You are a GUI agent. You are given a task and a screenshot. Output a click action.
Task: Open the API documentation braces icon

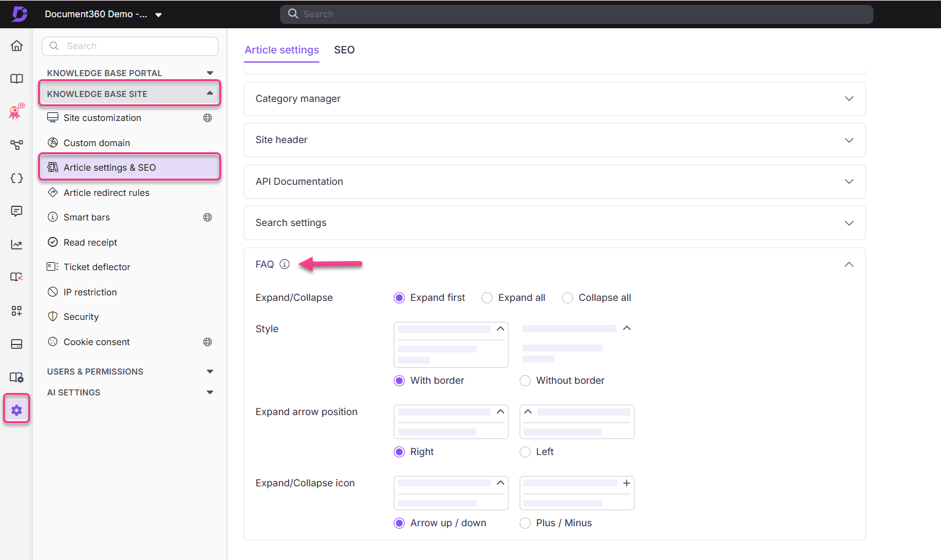click(17, 178)
